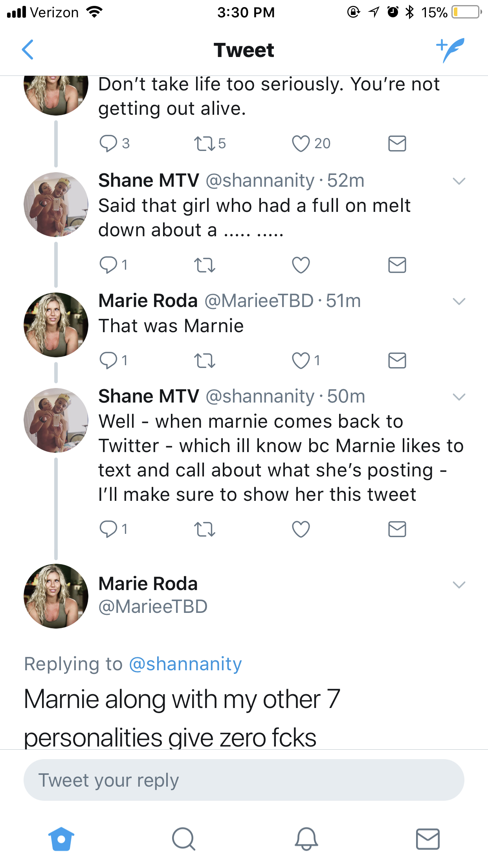Expand chevron menu on the main Marie Roda tweet
Viewport: 488px width, 868px height.
[459, 585]
